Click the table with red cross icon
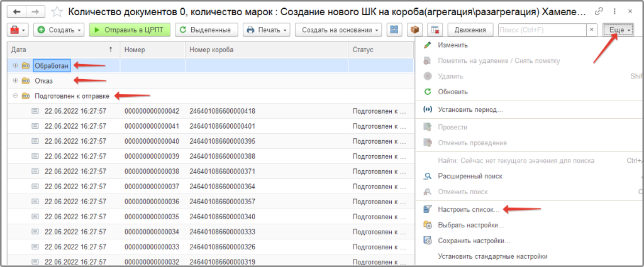Screen dimensions: 644x267 (x=434, y=30)
